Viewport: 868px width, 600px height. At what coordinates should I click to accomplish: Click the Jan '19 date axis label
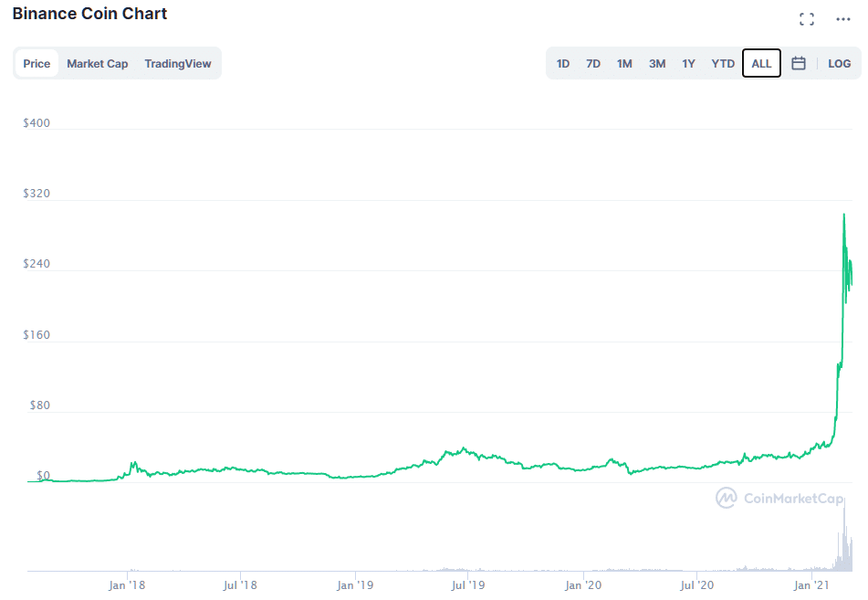pyautogui.click(x=355, y=585)
